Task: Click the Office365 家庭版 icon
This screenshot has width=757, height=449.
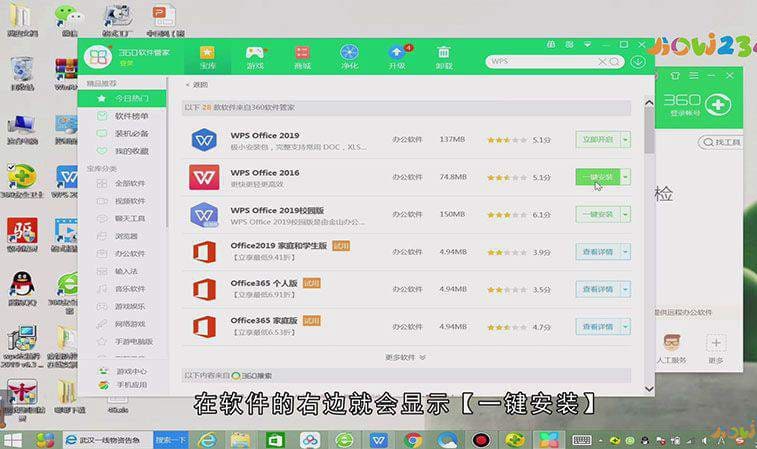Action: tap(204, 327)
